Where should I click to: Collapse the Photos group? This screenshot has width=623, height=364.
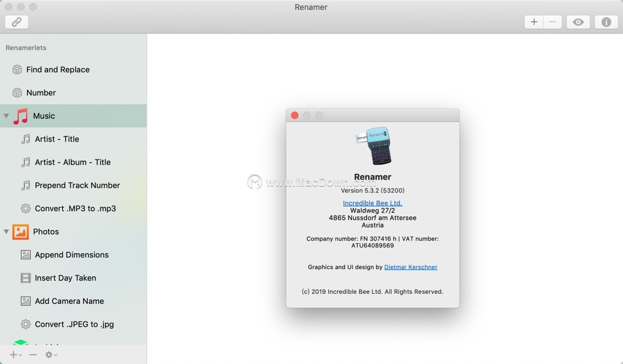(x=6, y=232)
